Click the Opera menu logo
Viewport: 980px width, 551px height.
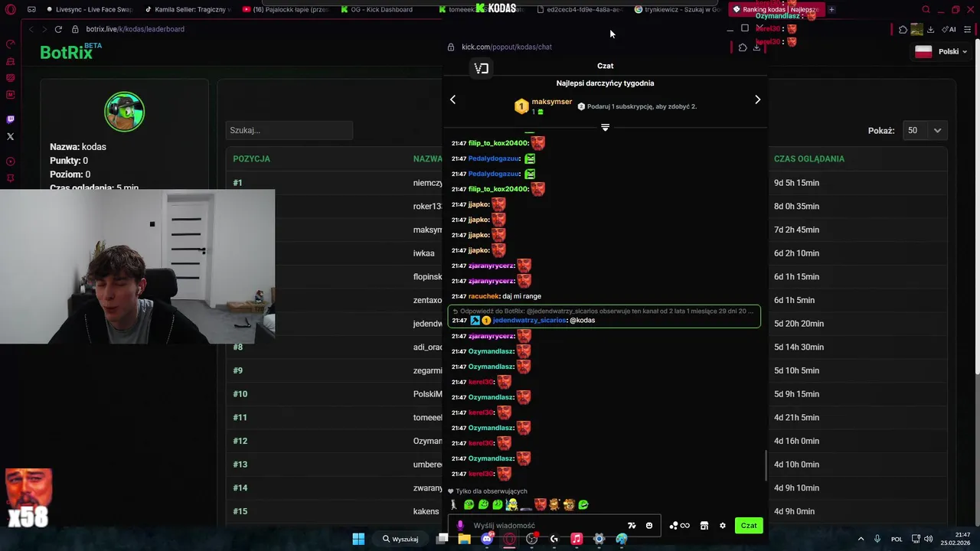pyautogui.click(x=10, y=9)
